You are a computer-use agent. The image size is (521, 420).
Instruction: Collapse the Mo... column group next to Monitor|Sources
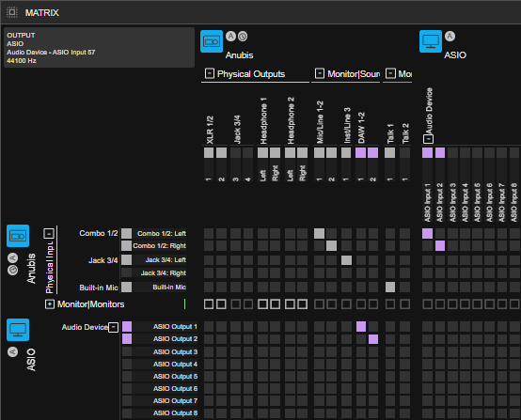tap(390, 73)
